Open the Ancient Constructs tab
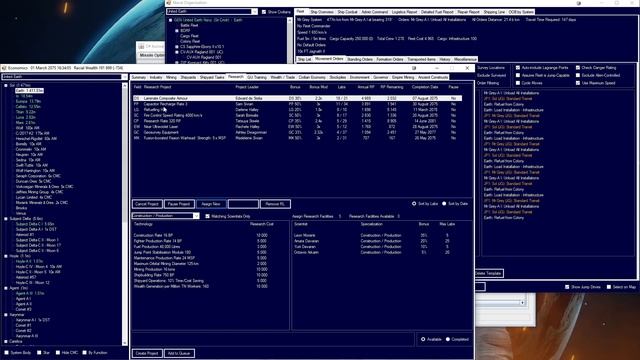 point(433,77)
